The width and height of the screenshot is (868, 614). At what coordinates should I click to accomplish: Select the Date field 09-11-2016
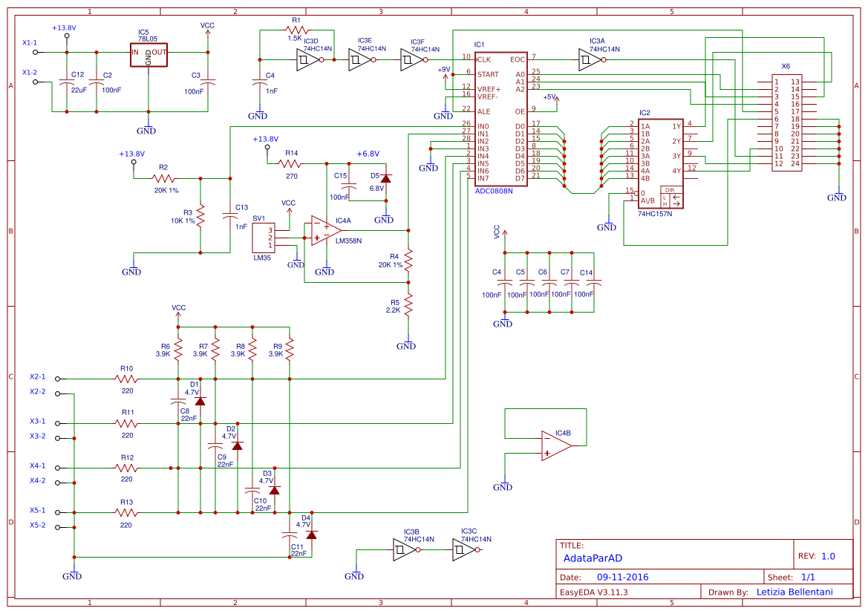624,576
